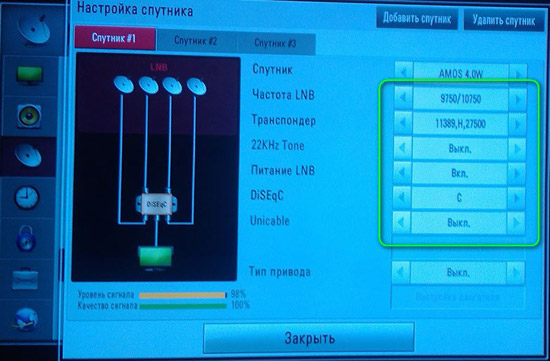The width and height of the screenshot is (550, 361).
Task: Click the Вкл. value of Питание LNB
Action: pos(460,173)
